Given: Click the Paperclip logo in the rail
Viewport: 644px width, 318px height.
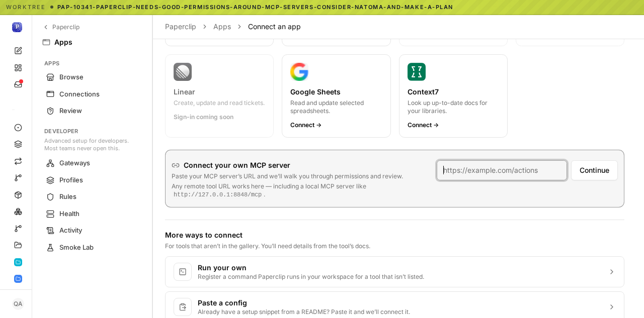Looking at the screenshot, I should point(17,27).
